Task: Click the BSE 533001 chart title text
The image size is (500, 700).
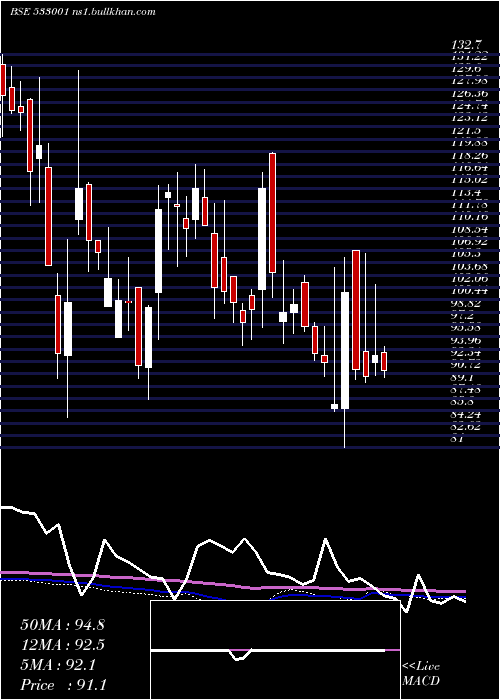Action: (83, 12)
